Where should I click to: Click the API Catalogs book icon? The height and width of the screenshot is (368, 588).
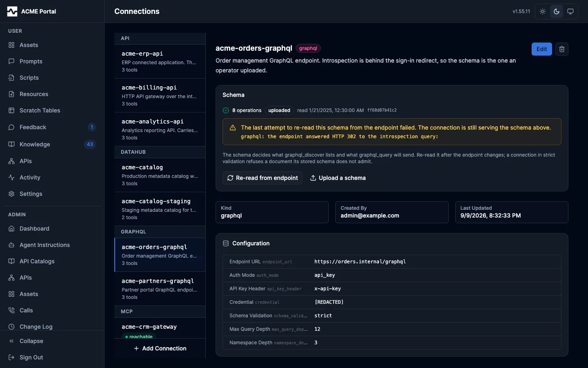[11, 261]
